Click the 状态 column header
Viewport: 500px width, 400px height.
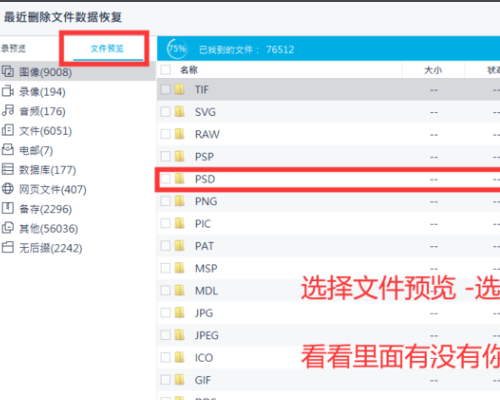click(x=494, y=70)
